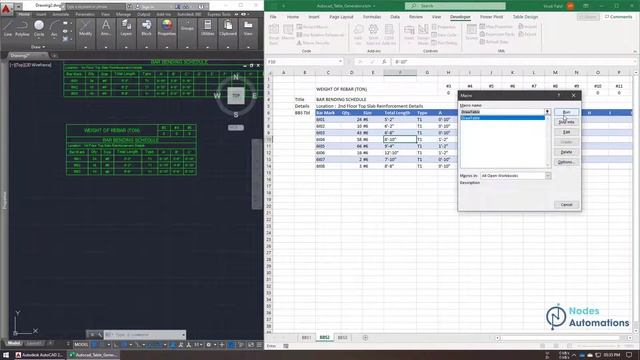This screenshot has height=360, width=640.
Task: Open the View panel in AutoCAD ribbon
Action: coord(248,29)
